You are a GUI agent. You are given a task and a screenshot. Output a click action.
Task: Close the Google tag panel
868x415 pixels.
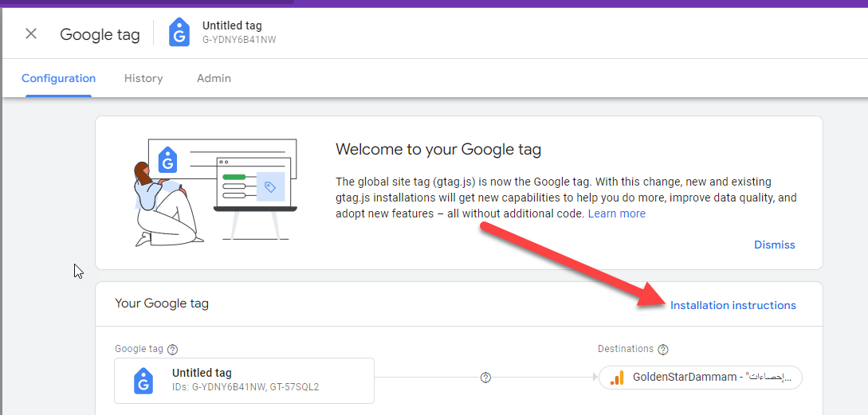[31, 33]
